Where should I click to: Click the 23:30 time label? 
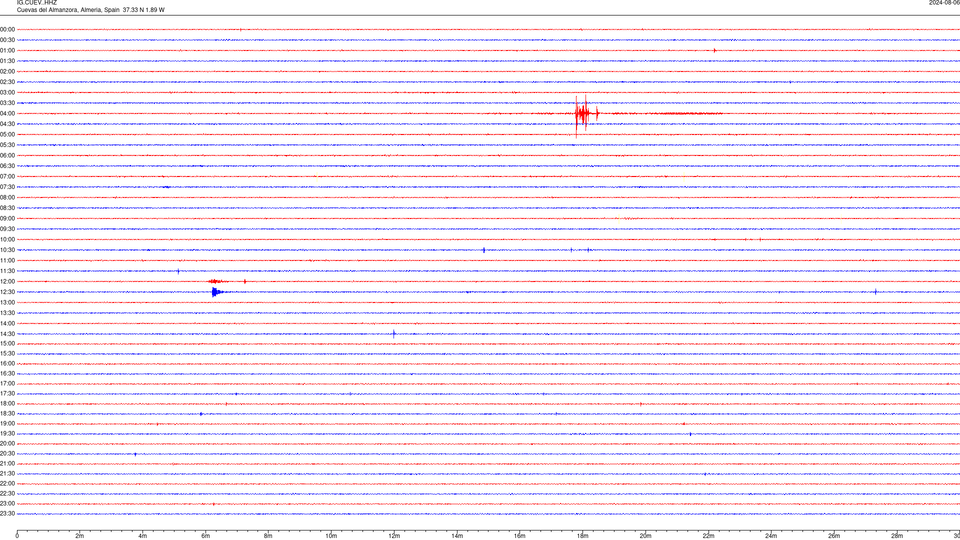tap(7, 514)
